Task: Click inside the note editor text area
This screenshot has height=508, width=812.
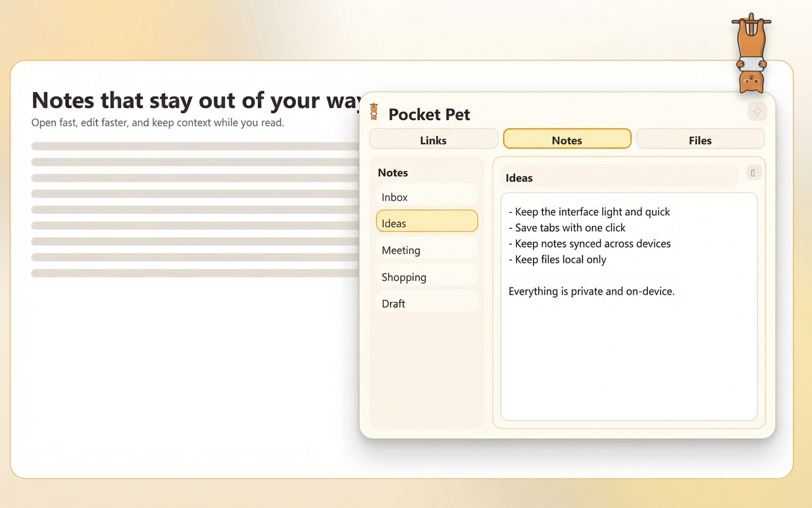Action: (x=628, y=349)
